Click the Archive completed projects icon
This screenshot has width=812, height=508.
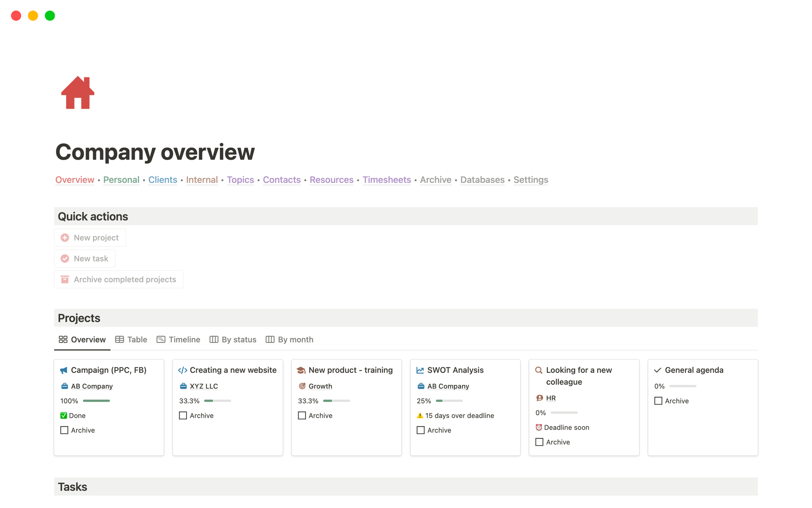coord(65,279)
